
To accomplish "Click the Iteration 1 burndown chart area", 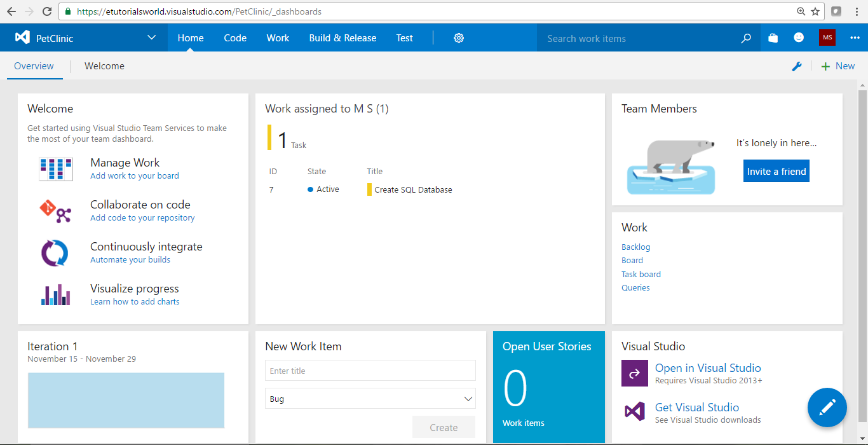I will [126, 400].
